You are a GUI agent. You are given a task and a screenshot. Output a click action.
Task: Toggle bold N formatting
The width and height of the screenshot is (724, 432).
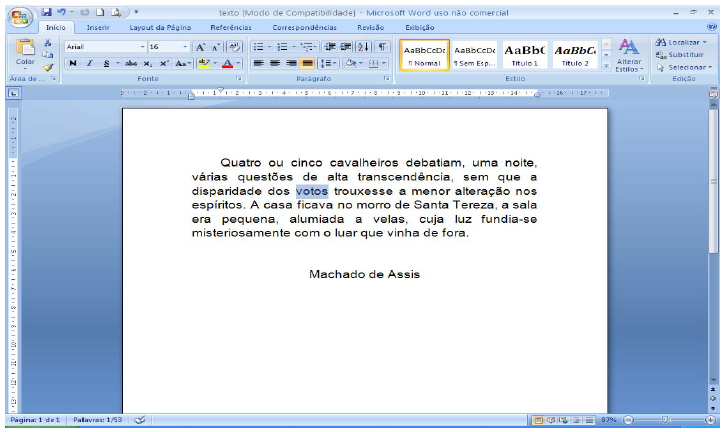pyautogui.click(x=72, y=64)
